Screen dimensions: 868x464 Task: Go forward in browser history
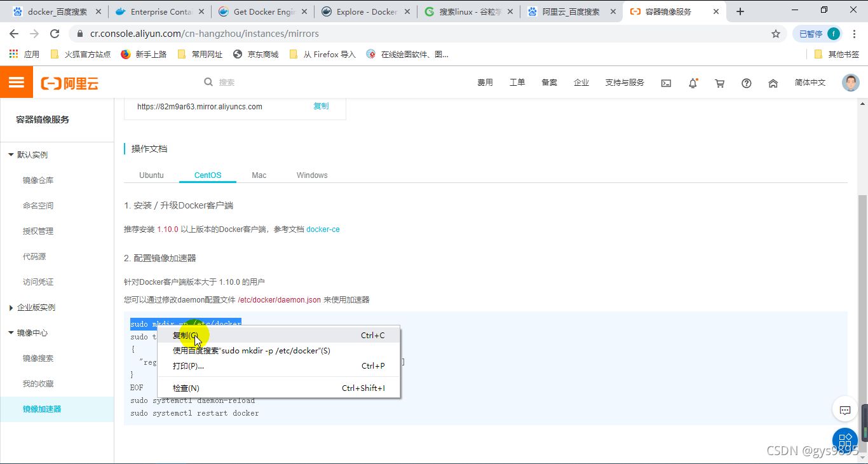[34, 34]
